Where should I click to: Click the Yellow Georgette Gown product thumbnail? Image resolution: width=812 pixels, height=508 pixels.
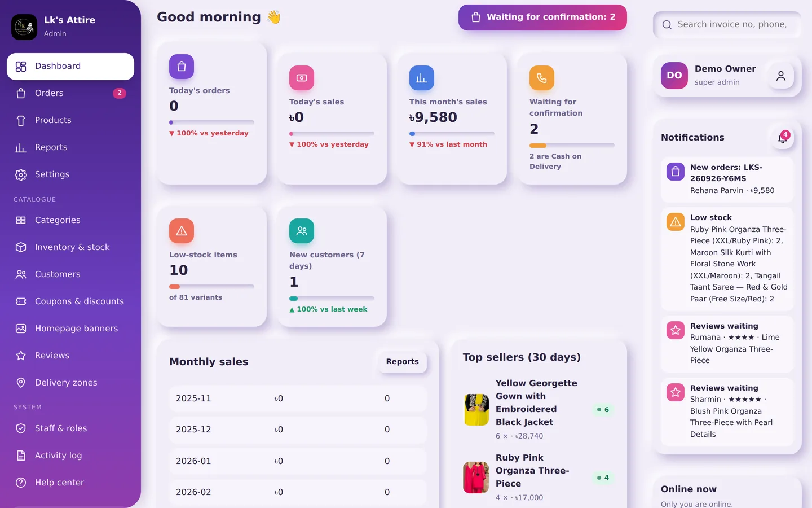point(476,410)
